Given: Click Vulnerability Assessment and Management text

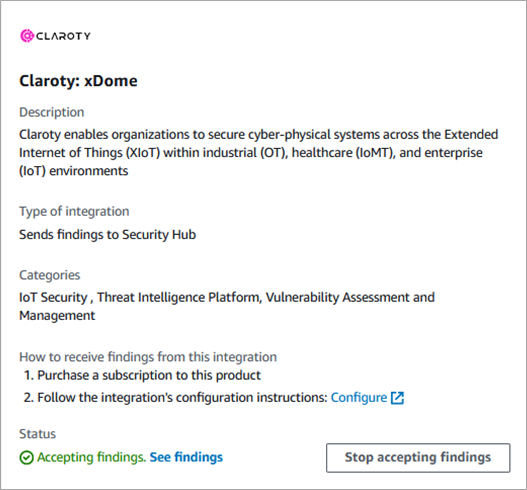Looking at the screenshot, I should pyautogui.click(x=227, y=307).
